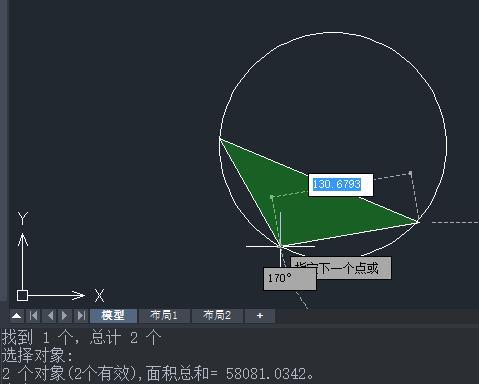The image size is (479, 384).
Task: Click the triangle's left vertex on the circle
Action: [x=220, y=138]
